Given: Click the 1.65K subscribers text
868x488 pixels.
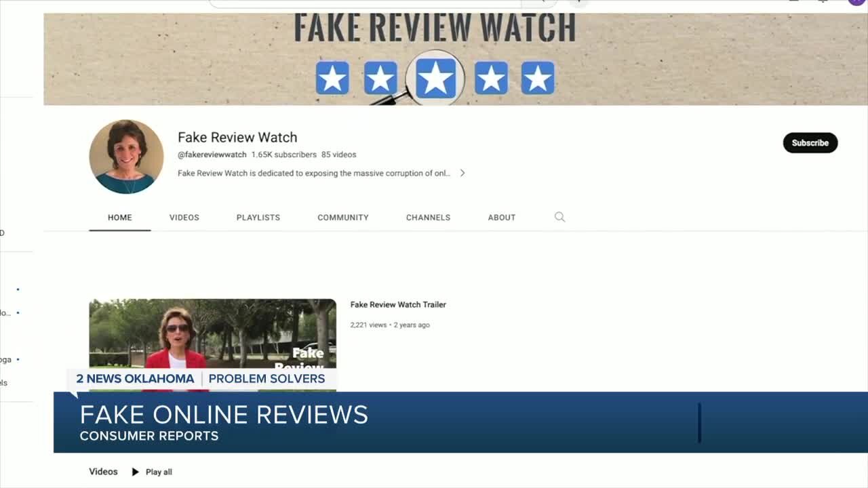Looking at the screenshot, I should [x=284, y=155].
